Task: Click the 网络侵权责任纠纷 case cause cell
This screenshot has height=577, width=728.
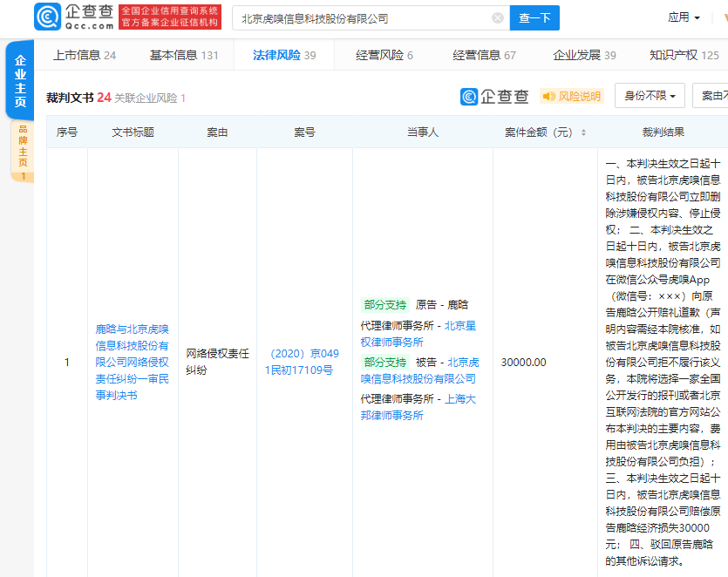Action: 218,362
